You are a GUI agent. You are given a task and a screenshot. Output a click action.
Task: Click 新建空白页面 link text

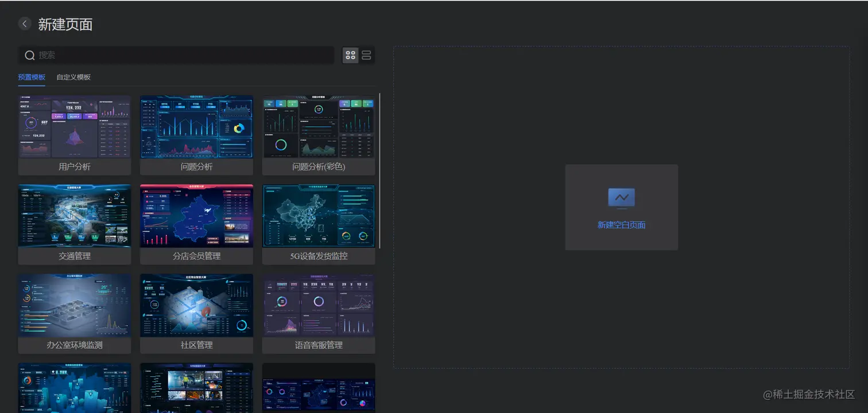[x=622, y=225]
